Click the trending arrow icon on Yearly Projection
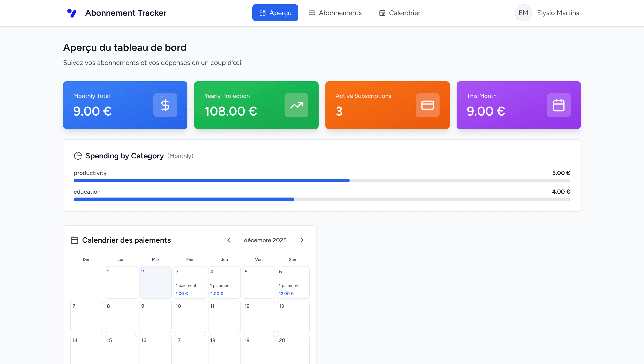Viewport: 644px width, 364px height. coord(297,105)
